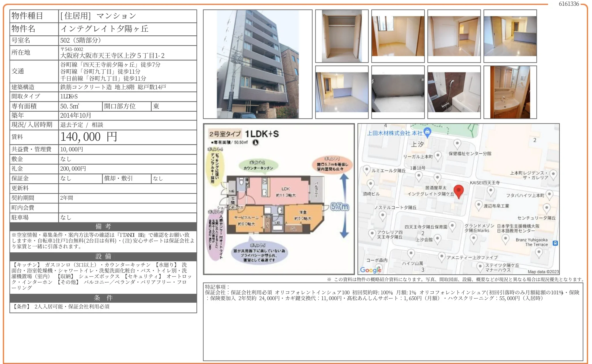Click the gray pin beside リーガル上本町
Viewport: 592px width, 364px height.
point(438,156)
